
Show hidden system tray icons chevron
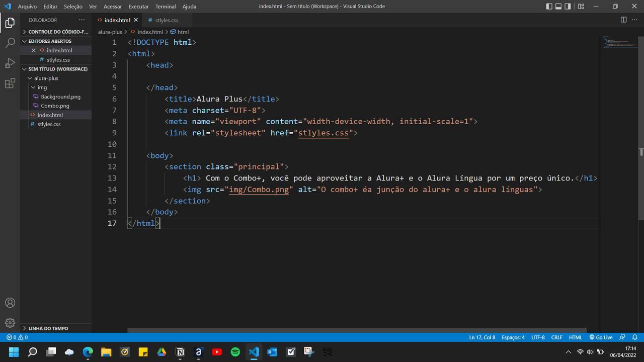tap(569, 352)
